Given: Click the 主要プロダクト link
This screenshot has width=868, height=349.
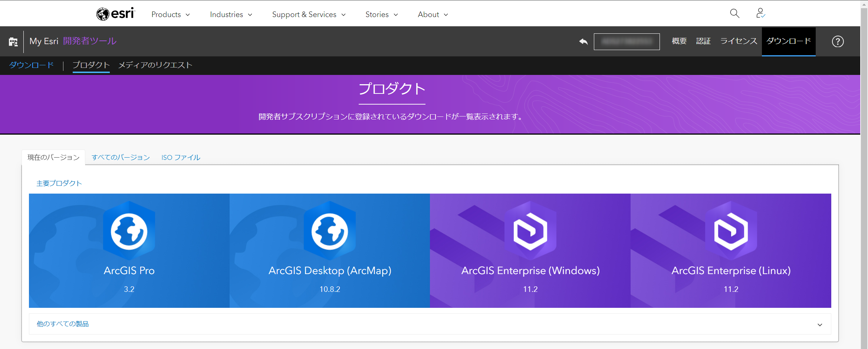Looking at the screenshot, I should pyautogui.click(x=59, y=183).
